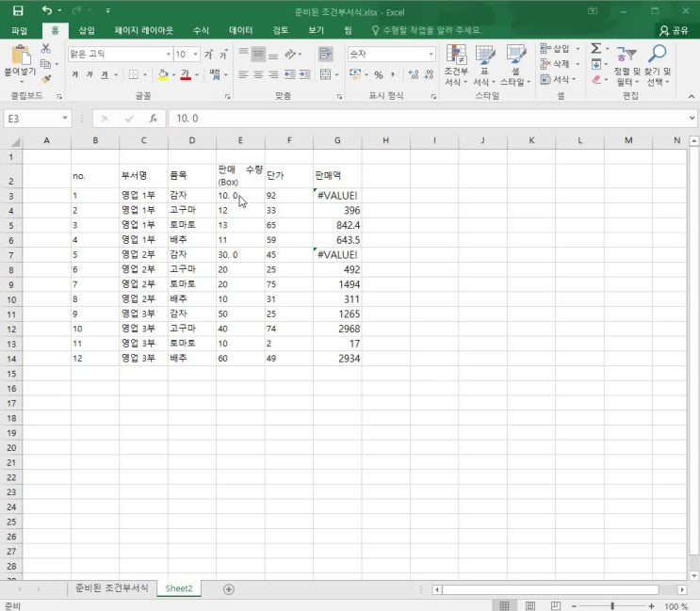Open the 삽입 ribbon tab
This screenshot has width=700, height=611.
point(87,30)
